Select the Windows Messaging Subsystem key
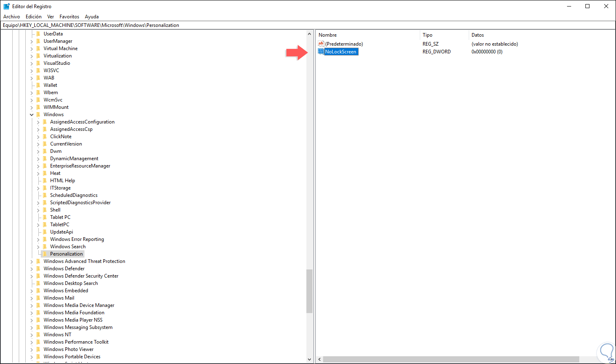 coord(78,327)
